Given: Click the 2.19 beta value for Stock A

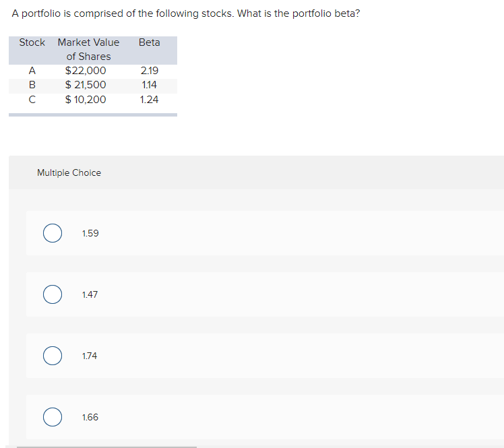Looking at the screenshot, I should tap(149, 71).
